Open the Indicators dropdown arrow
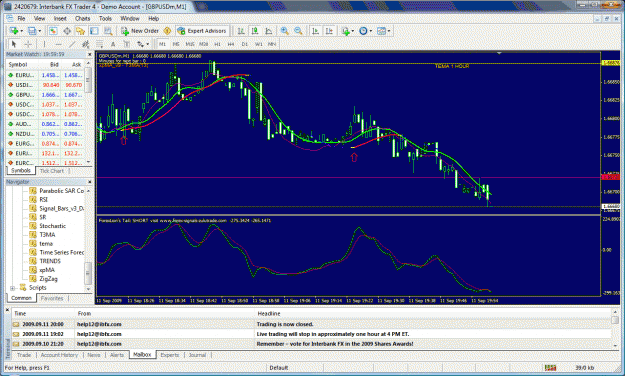The image size is (625, 376). (352, 31)
